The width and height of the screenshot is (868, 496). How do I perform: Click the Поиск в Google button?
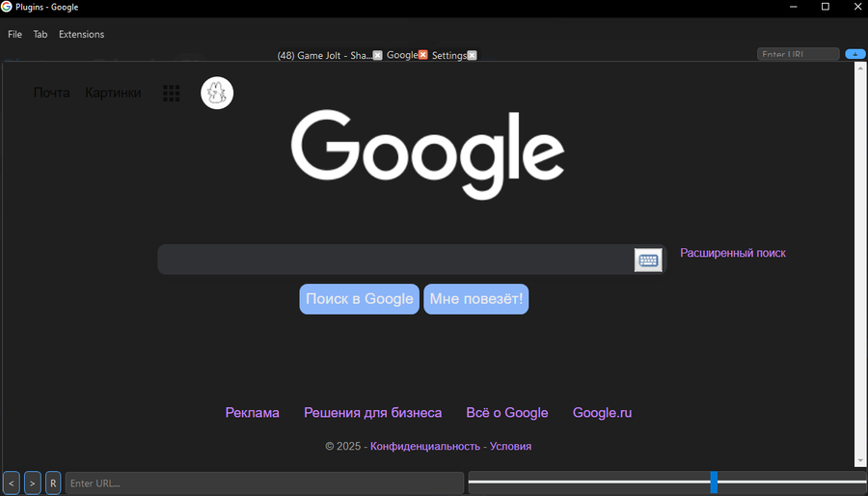click(360, 299)
